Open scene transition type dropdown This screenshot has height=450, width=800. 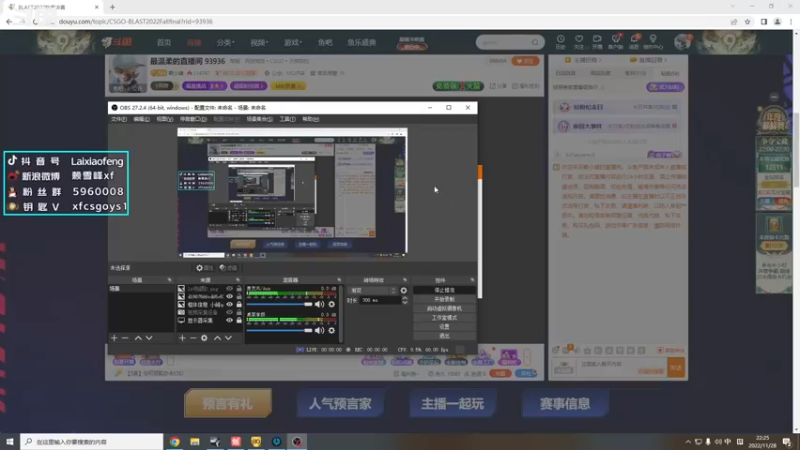[373, 290]
